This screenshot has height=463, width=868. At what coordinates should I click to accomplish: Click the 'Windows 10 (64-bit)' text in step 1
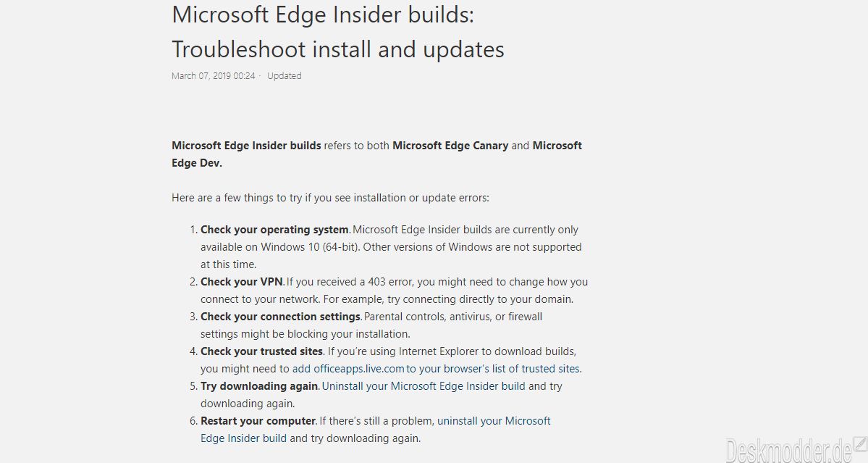(311, 247)
